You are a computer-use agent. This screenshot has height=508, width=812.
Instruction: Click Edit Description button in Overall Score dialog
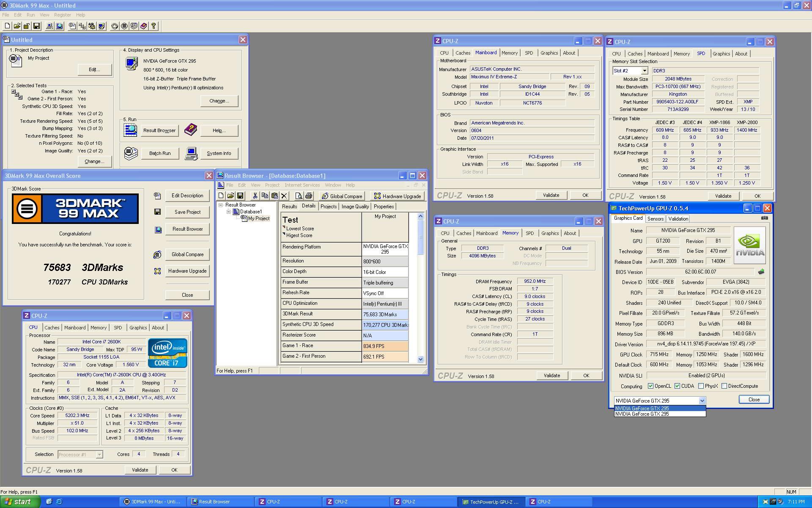(x=187, y=196)
